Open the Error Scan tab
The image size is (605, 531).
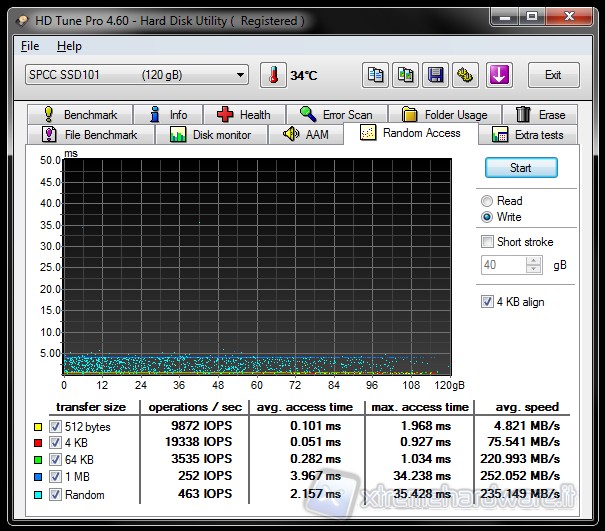[x=336, y=115]
